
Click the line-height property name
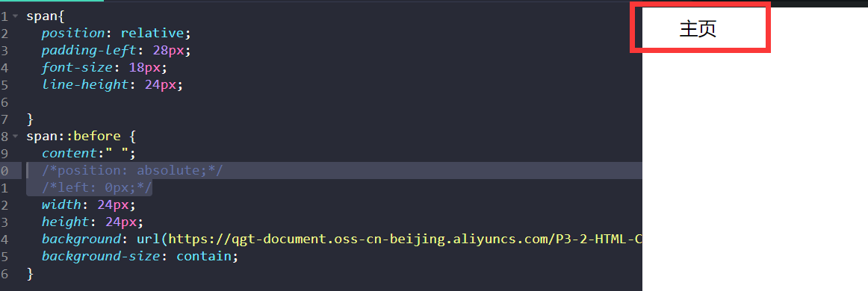tap(84, 84)
